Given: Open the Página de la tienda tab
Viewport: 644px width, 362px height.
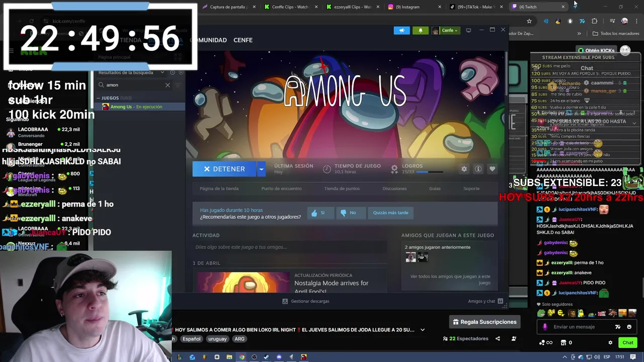Looking at the screenshot, I should 219,189.
